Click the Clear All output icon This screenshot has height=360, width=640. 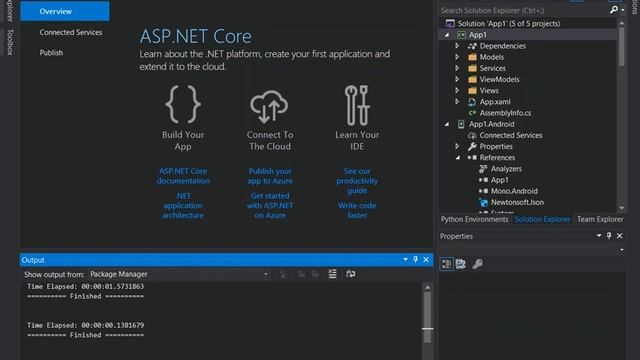click(x=332, y=274)
